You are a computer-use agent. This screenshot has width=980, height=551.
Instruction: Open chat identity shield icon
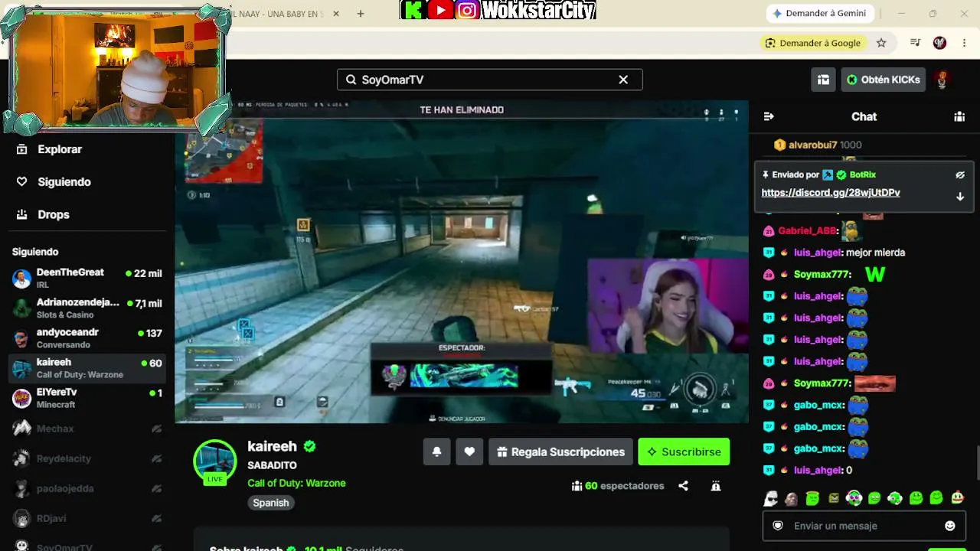pyautogui.click(x=778, y=526)
